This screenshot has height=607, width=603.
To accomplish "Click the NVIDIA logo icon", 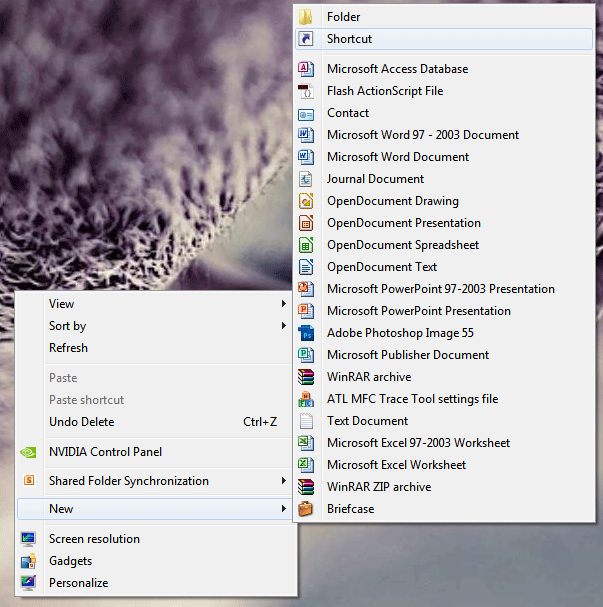I will [28, 452].
